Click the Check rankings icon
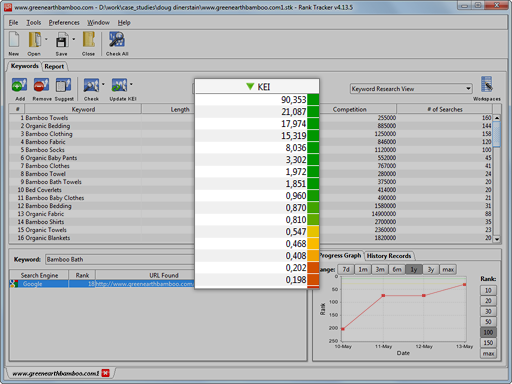Viewport: 512px width, 384px height. pyautogui.click(x=91, y=85)
